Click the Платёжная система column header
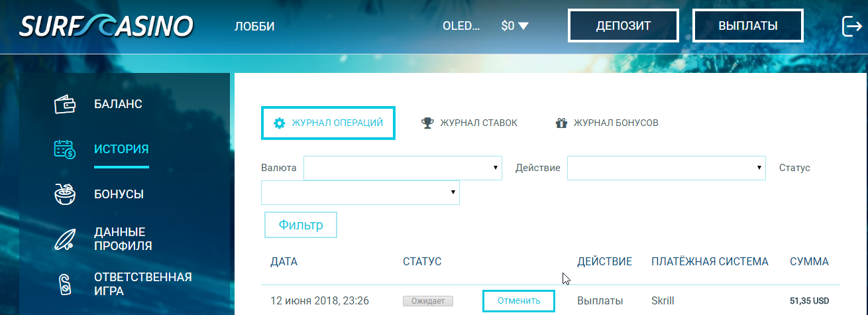The width and height of the screenshot is (868, 315). click(x=710, y=262)
